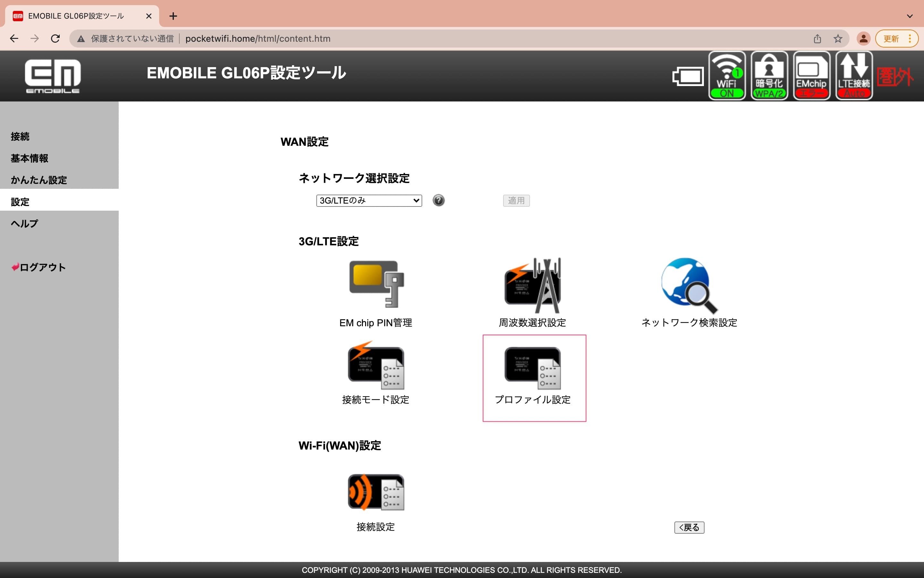
Task: Click the Wi-Fi(WAN)設定 heading
Action: coord(340,446)
